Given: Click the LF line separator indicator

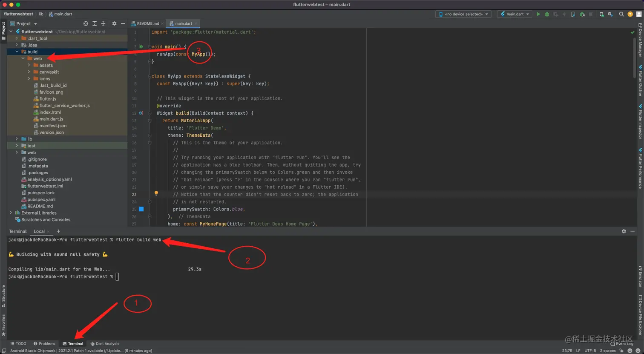Looking at the screenshot, I should pyautogui.click(x=578, y=351).
